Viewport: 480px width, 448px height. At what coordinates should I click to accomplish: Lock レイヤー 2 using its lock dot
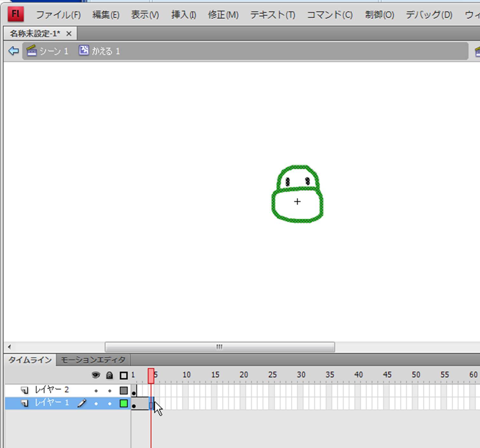(x=110, y=391)
